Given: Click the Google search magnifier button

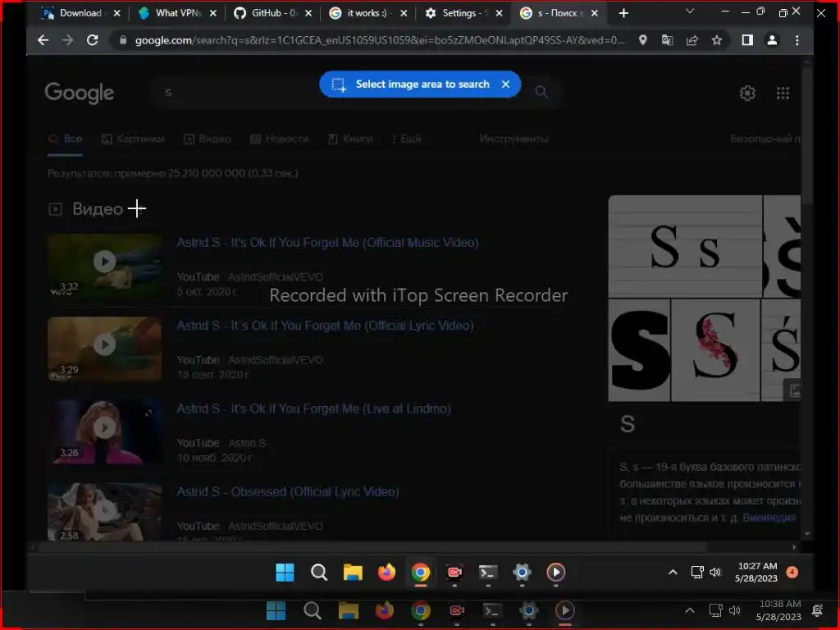Looking at the screenshot, I should point(541,92).
